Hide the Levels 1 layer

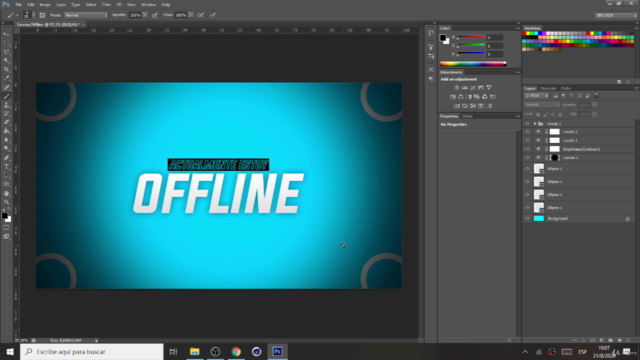point(527,140)
